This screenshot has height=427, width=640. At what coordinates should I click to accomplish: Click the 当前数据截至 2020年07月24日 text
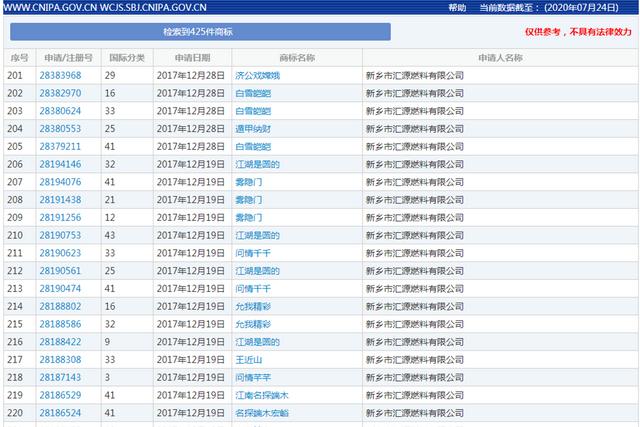[549, 7]
